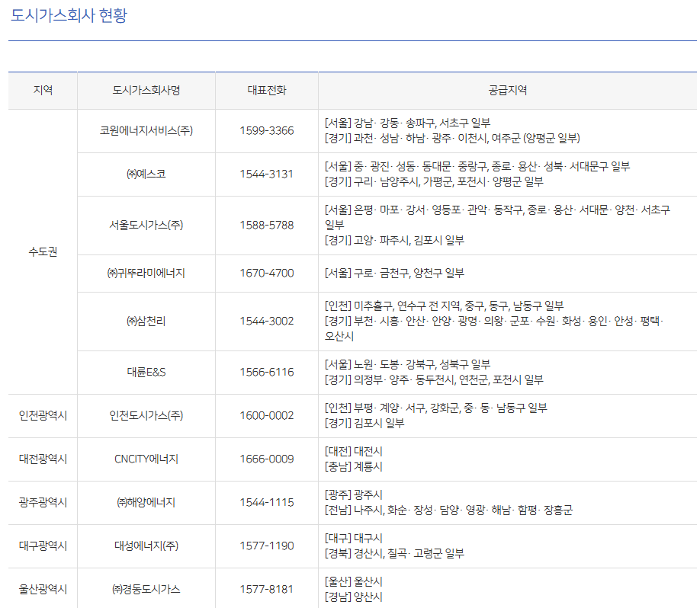
Task: Click phone number 1577-1190
Action: [267, 546]
